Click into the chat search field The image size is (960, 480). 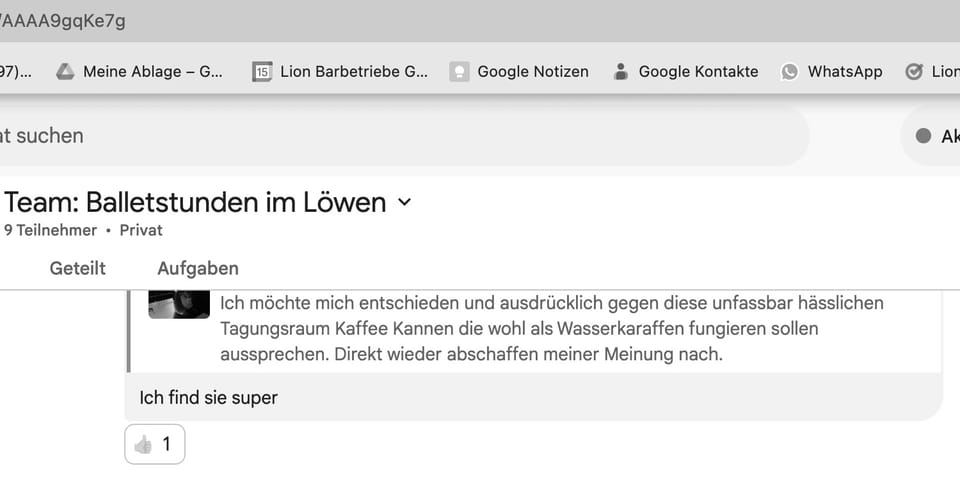pos(404,136)
